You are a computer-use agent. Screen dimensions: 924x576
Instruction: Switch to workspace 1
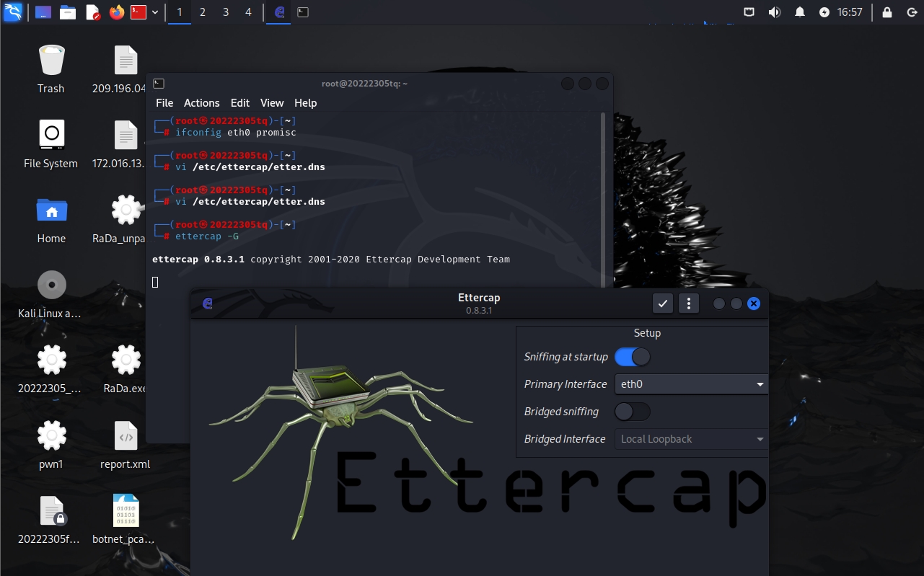point(180,12)
